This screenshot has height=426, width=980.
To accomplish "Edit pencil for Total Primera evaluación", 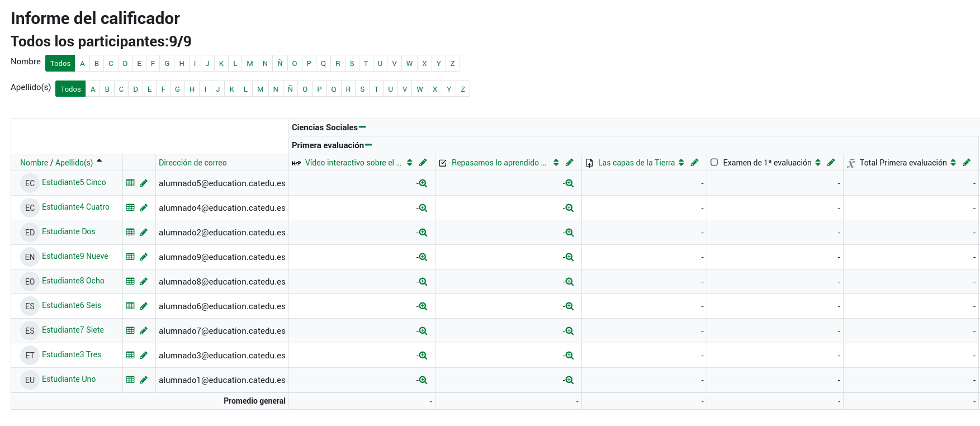I will (x=967, y=163).
